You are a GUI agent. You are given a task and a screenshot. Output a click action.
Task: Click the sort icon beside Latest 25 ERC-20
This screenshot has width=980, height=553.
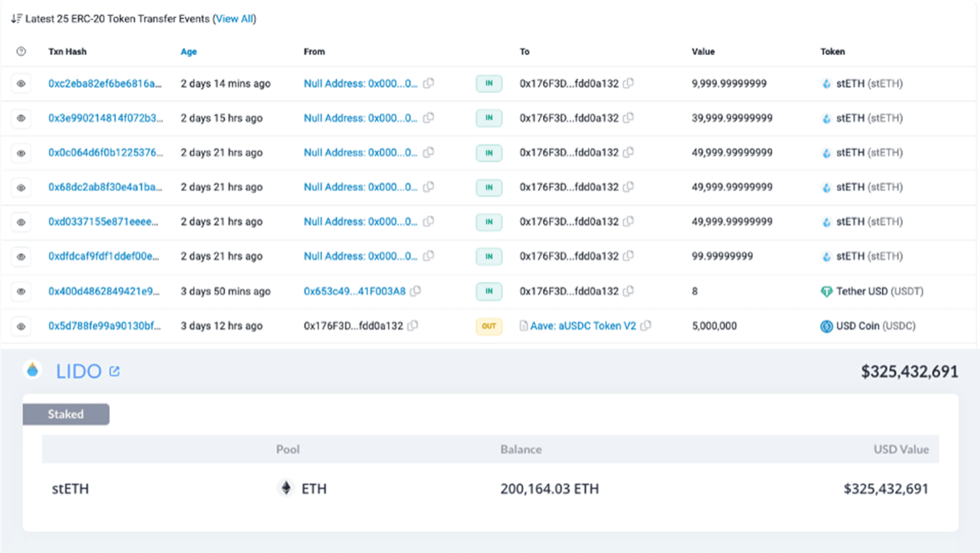pos(16,18)
